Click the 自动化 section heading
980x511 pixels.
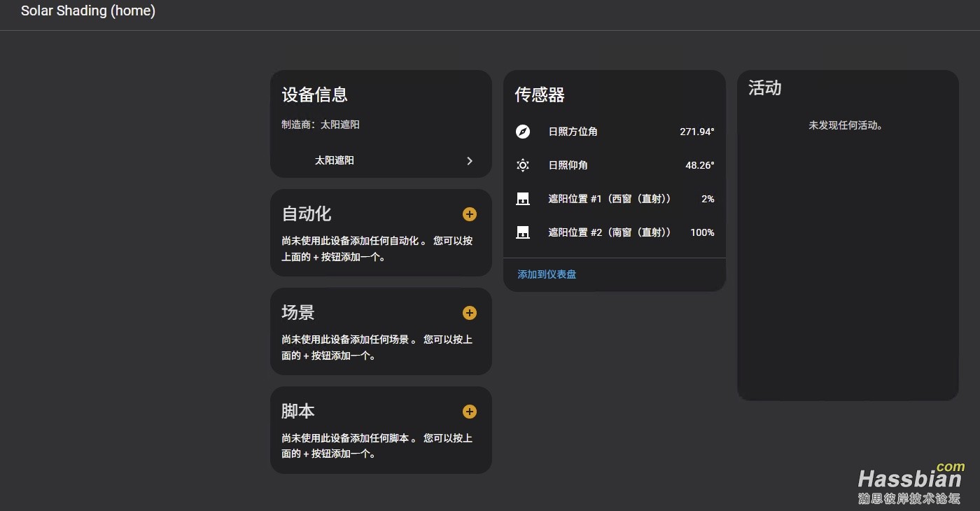pos(307,213)
